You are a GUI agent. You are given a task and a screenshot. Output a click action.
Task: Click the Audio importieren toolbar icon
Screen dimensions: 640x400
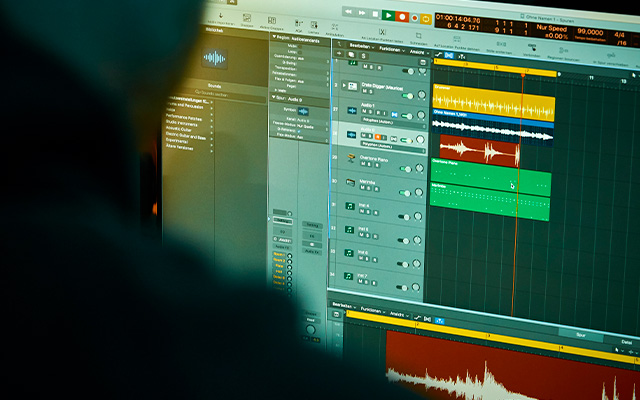coord(221,18)
